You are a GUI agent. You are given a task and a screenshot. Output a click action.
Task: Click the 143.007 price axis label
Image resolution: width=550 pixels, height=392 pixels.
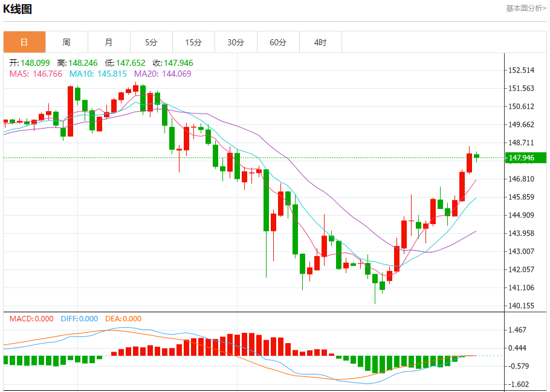pyautogui.click(x=521, y=251)
